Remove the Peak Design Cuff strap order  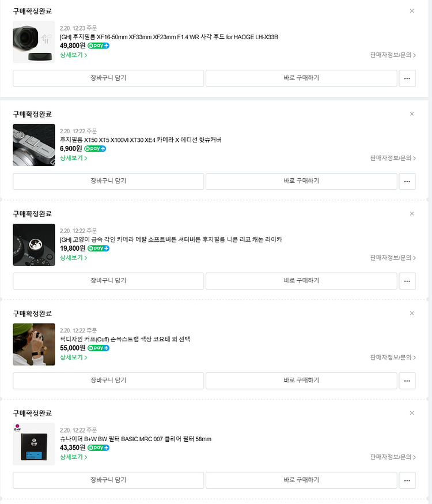point(412,313)
